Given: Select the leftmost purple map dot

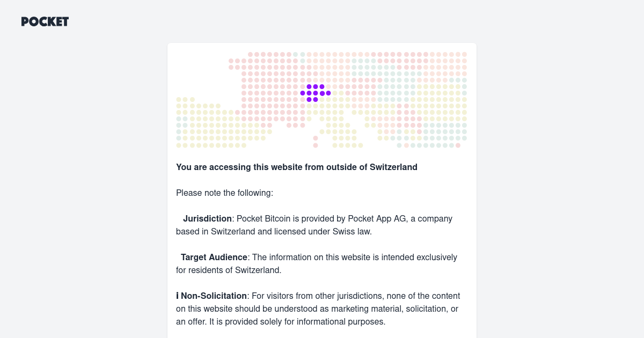Looking at the screenshot, I should [x=302, y=93].
